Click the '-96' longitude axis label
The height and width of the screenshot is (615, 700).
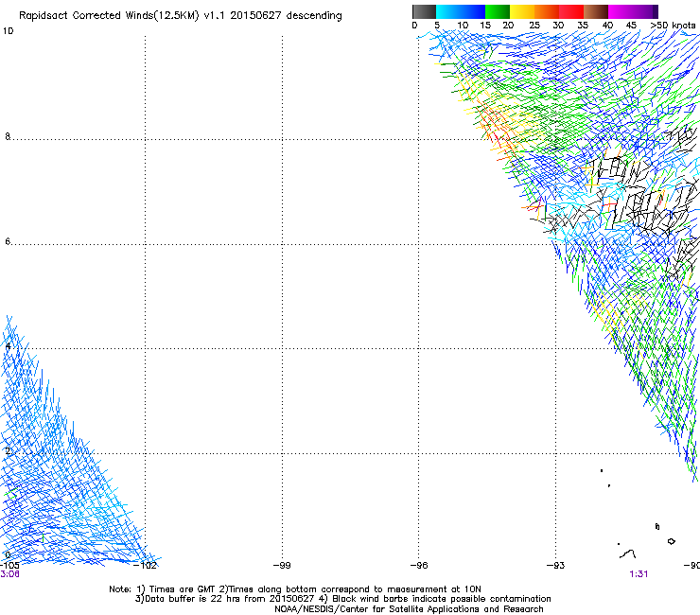[419, 566]
